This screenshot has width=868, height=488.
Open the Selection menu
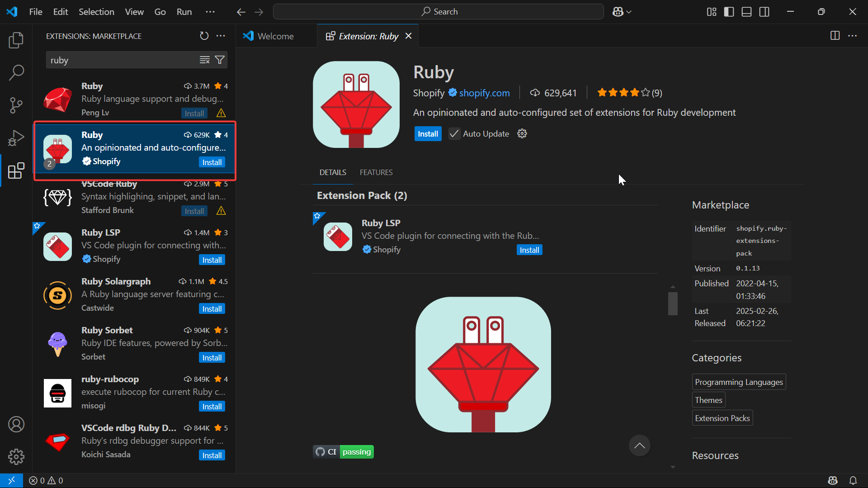tap(96, 12)
